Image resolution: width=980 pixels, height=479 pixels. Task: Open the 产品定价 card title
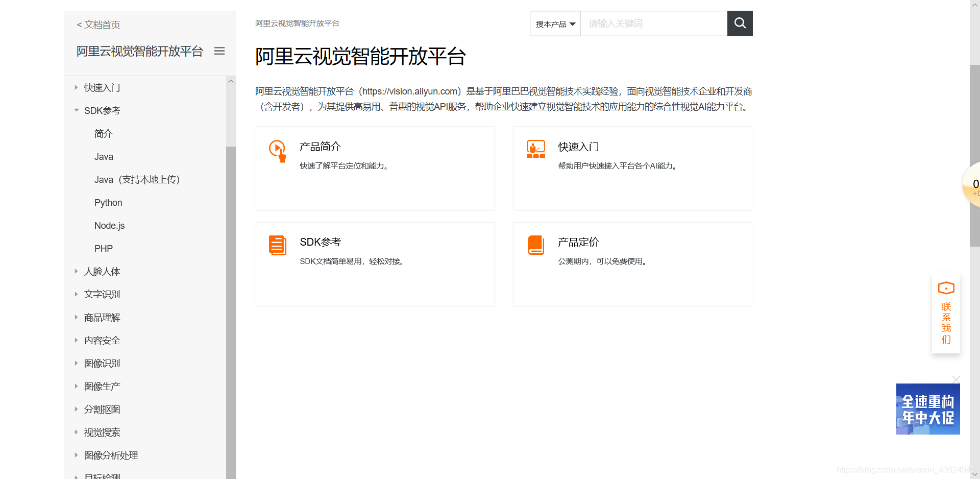[578, 242]
